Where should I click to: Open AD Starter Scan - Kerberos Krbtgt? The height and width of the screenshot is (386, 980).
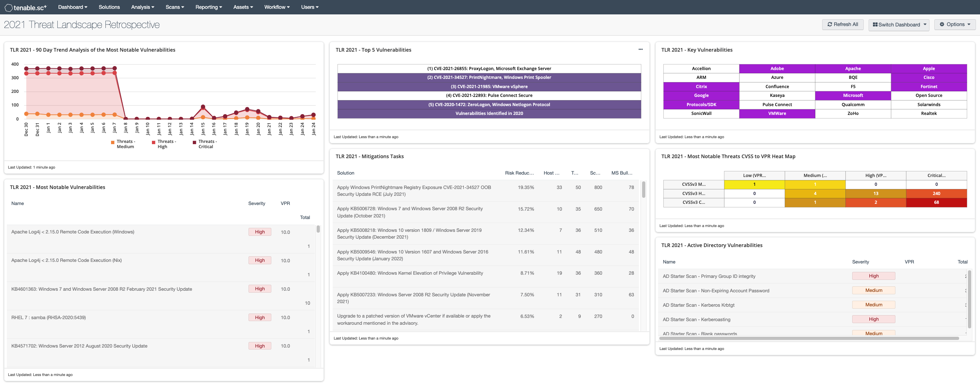click(813, 305)
